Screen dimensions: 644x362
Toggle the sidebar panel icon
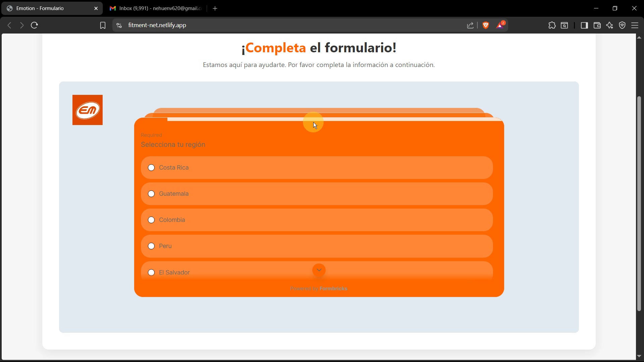tap(584, 25)
